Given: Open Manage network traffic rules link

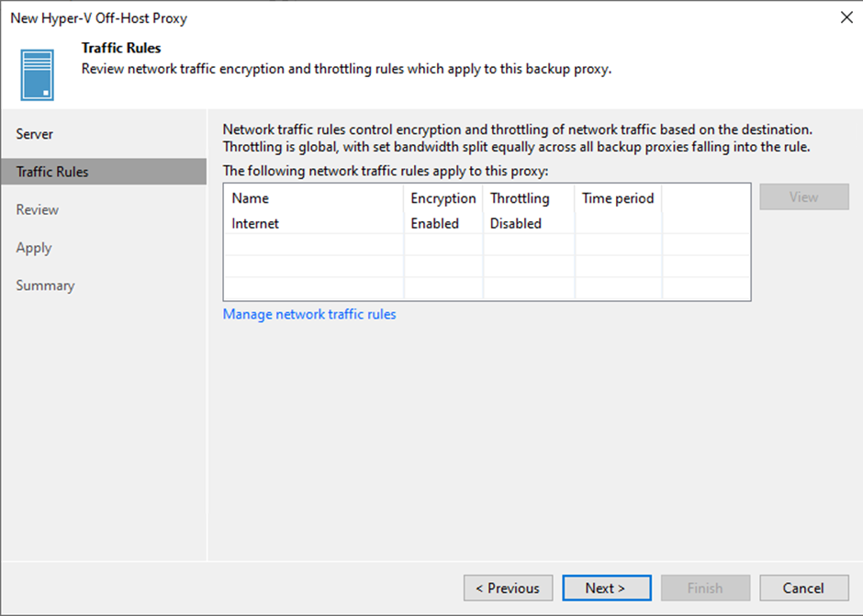Looking at the screenshot, I should [x=309, y=314].
